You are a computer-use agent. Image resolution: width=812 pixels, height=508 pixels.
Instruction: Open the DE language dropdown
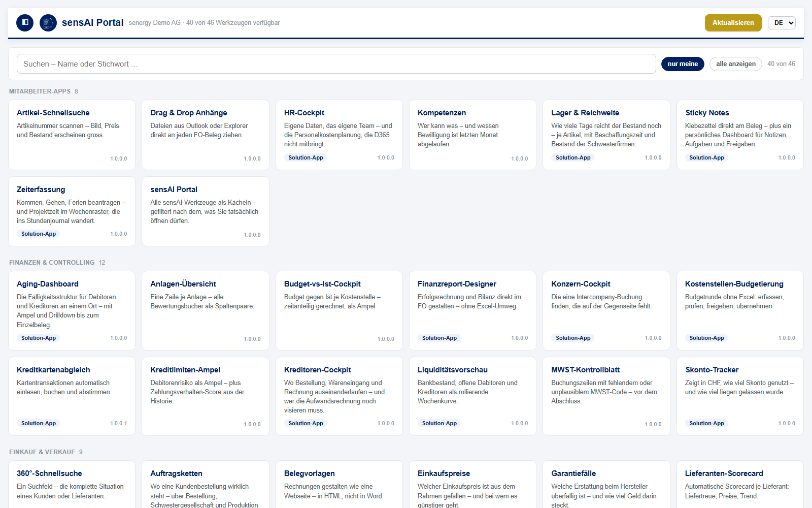[782, 23]
